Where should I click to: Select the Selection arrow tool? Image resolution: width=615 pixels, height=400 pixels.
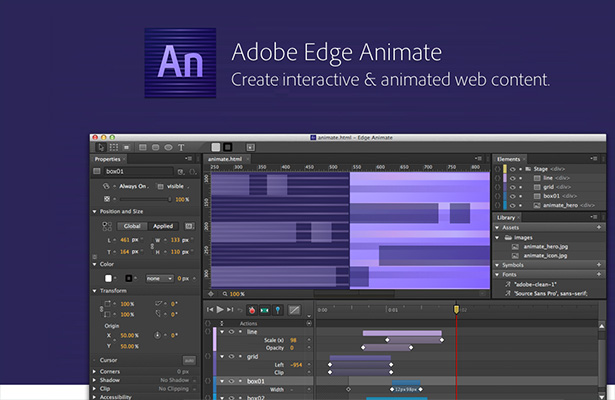coord(98,146)
